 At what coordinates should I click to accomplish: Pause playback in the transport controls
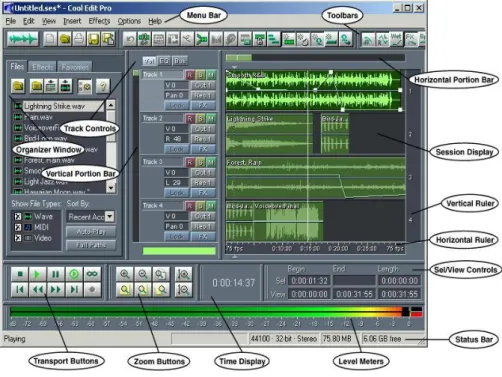point(55,274)
